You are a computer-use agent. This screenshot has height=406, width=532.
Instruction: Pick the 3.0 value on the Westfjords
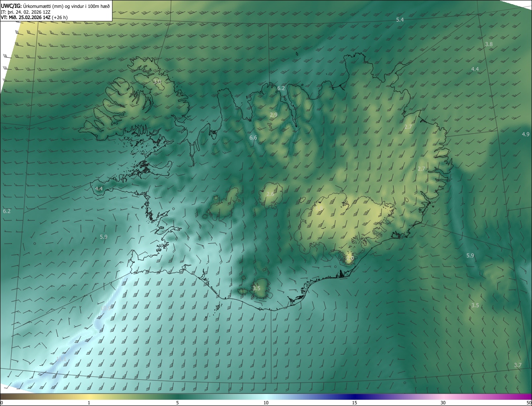tap(157, 81)
